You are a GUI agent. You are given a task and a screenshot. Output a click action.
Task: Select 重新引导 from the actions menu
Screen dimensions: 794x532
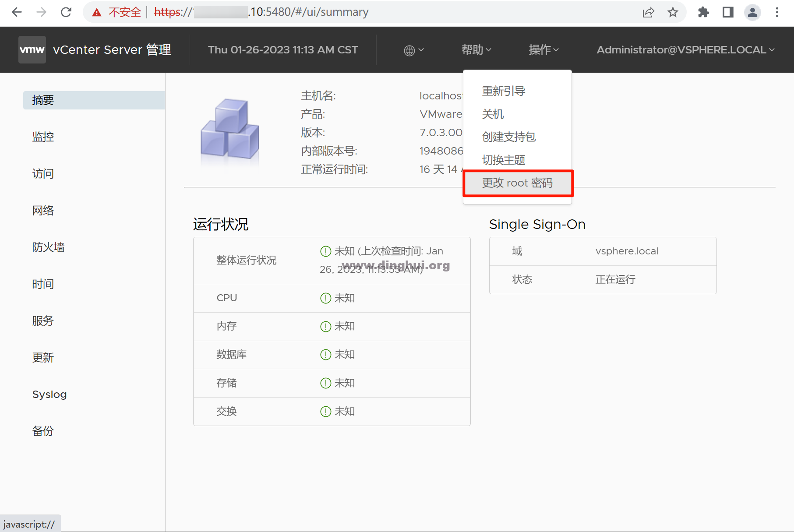coord(504,91)
